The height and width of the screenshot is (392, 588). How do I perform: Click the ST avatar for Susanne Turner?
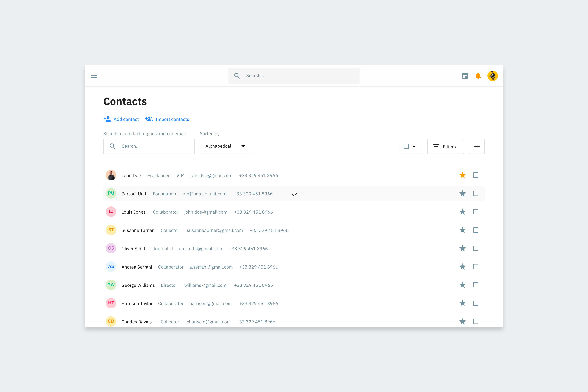[x=111, y=230]
